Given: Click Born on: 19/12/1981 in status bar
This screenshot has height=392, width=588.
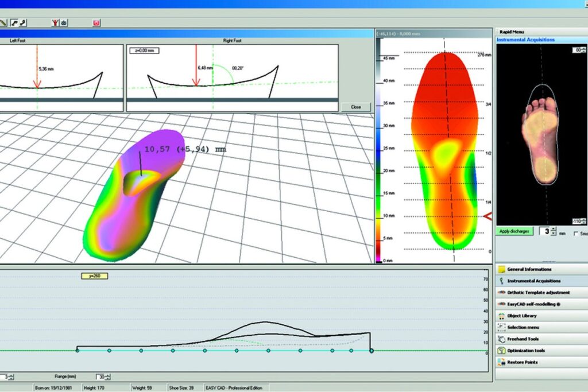Looking at the screenshot, I should pyautogui.click(x=53, y=388).
